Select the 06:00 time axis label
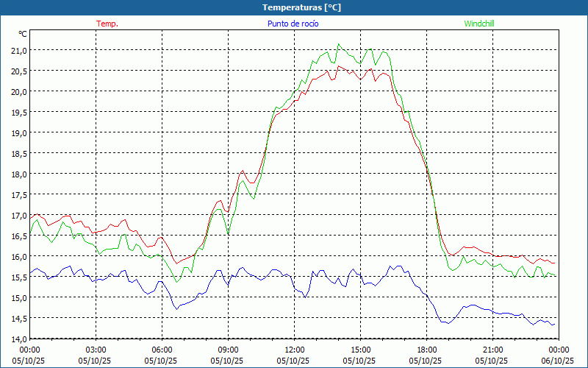This screenshot has width=588, height=368. [162, 350]
